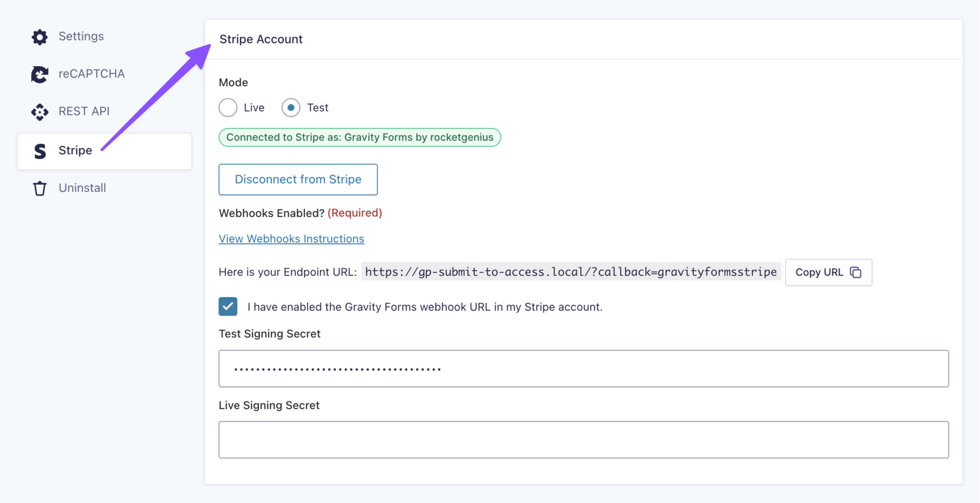Click the Endpoint URL code text
This screenshot has height=503, width=980.
coord(570,272)
